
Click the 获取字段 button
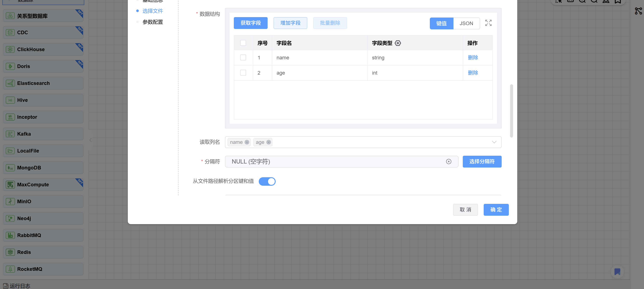click(251, 23)
